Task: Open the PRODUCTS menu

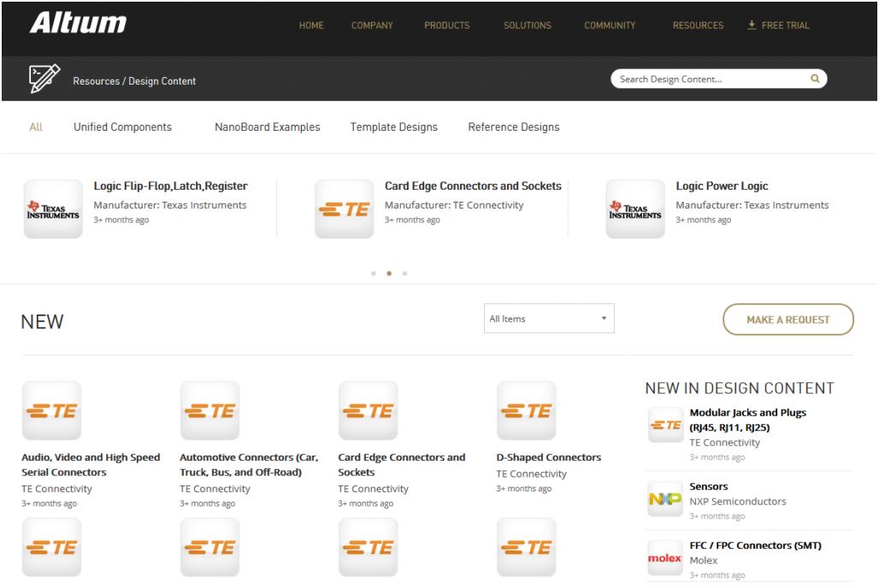Action: coord(447,26)
